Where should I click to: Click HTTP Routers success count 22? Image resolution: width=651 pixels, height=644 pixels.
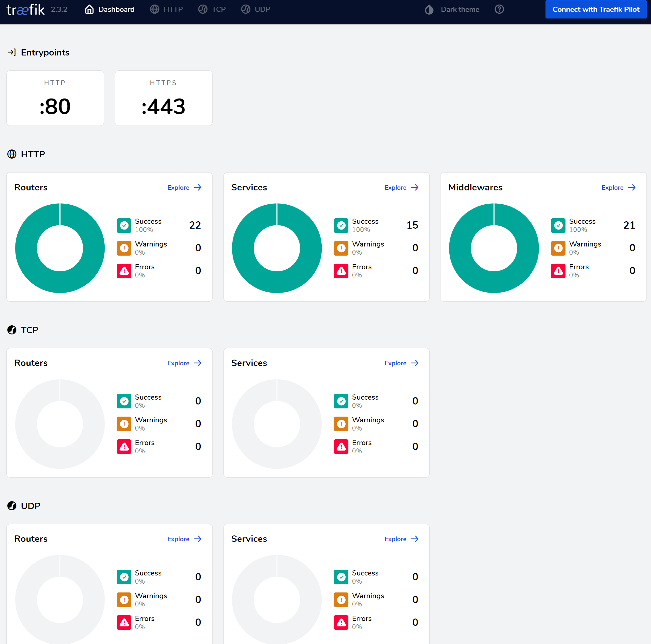(x=195, y=225)
